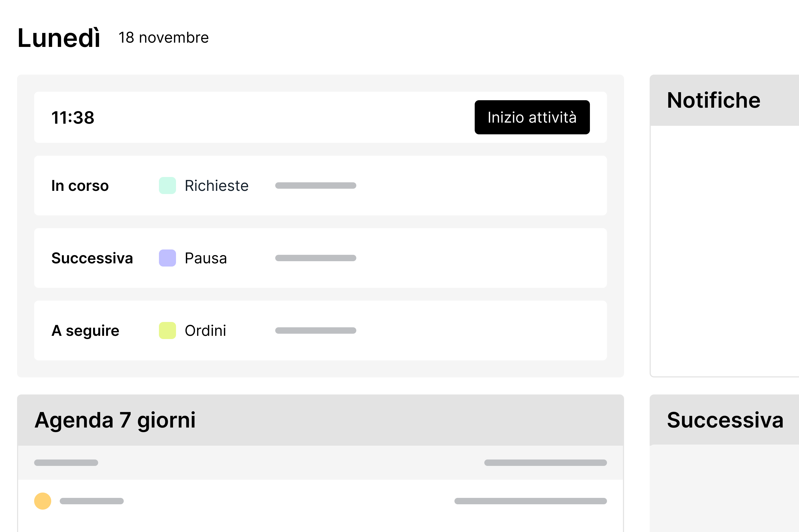This screenshot has height=532, width=799.
Task: Click the A seguire row label
Action: point(85,331)
